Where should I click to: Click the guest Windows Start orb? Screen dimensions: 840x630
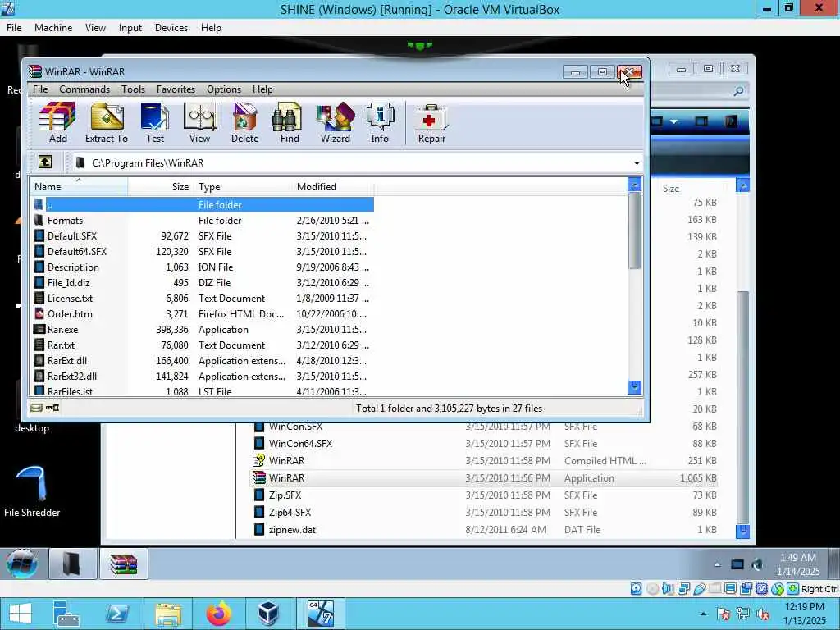pyautogui.click(x=22, y=564)
